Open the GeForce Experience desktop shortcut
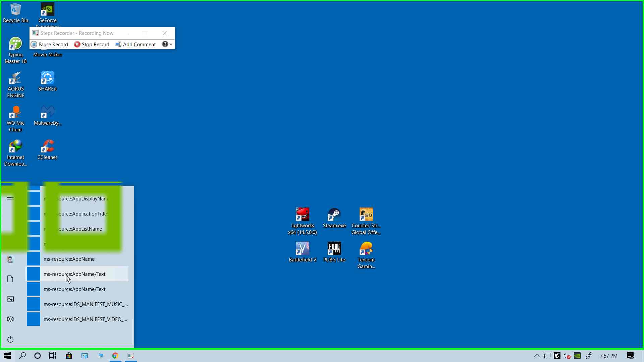This screenshot has height=362, width=644. pyautogui.click(x=47, y=13)
